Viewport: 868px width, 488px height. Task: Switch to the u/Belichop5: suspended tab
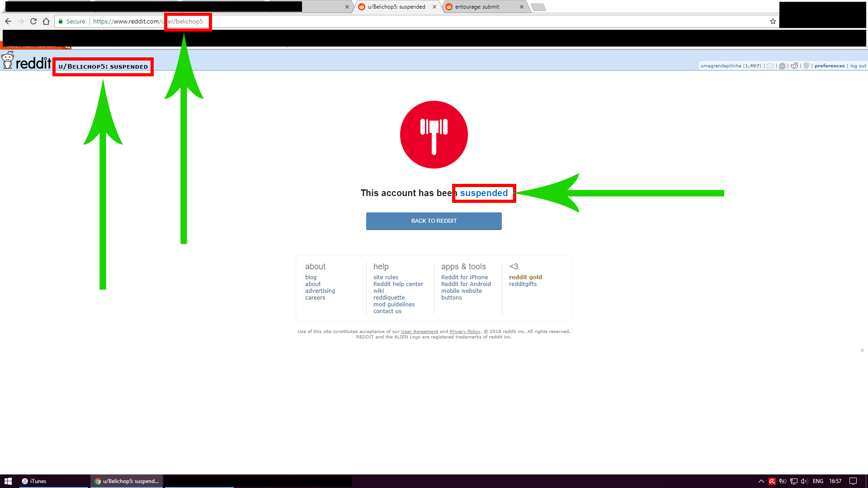(x=396, y=7)
